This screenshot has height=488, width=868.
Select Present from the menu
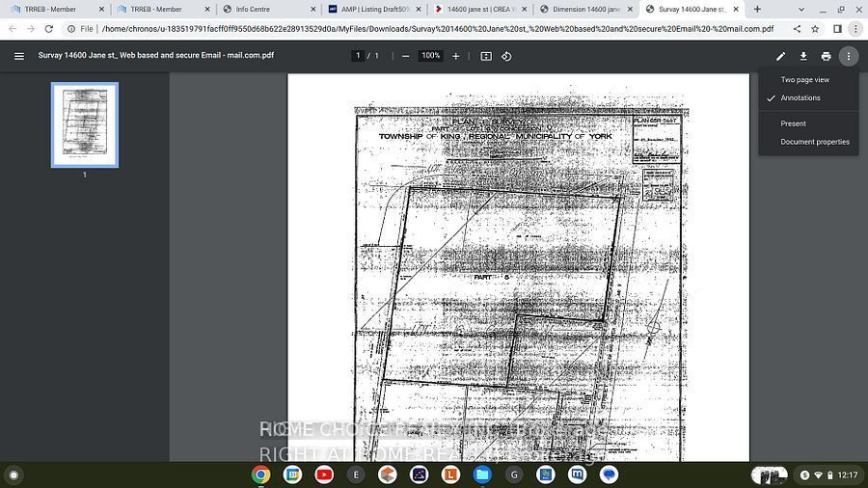click(793, 123)
